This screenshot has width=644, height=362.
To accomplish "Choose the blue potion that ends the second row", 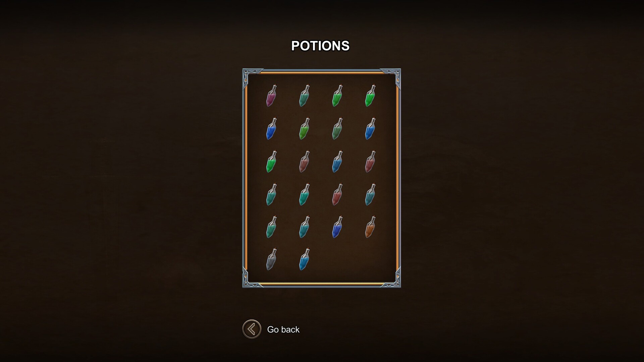I will (370, 129).
